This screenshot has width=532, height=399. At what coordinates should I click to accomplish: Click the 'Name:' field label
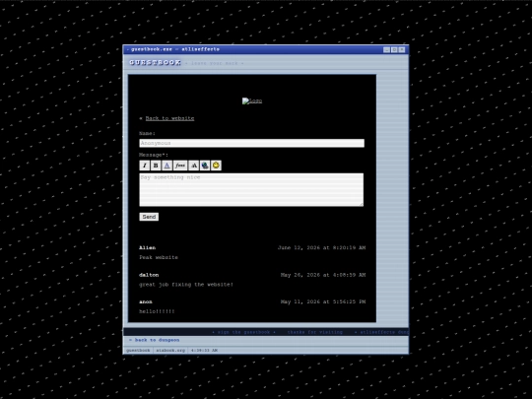147,133
